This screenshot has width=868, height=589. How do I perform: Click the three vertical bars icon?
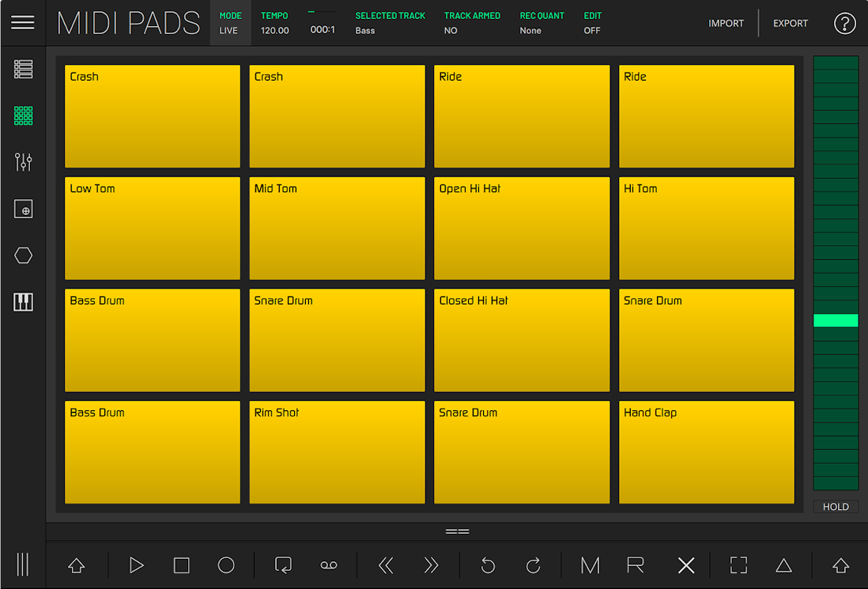click(23, 564)
